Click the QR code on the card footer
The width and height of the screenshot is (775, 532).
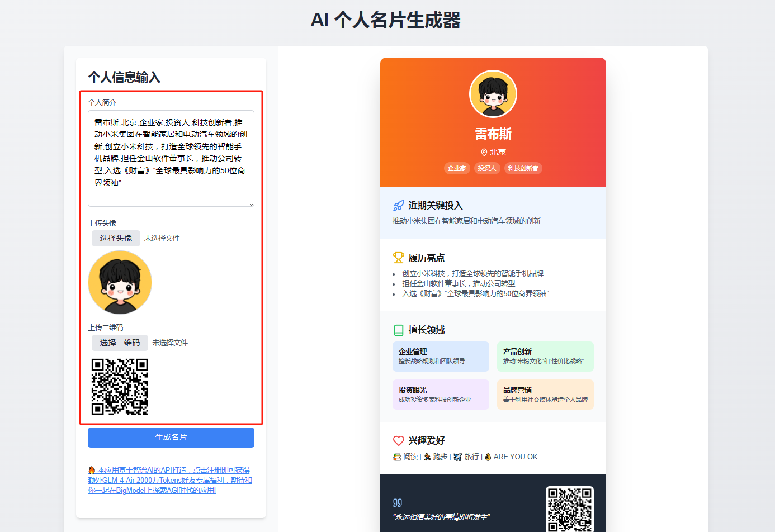[x=570, y=510]
